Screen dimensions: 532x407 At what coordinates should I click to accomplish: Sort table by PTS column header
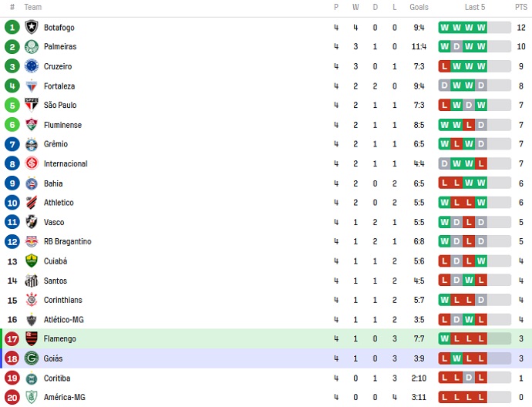click(521, 7)
